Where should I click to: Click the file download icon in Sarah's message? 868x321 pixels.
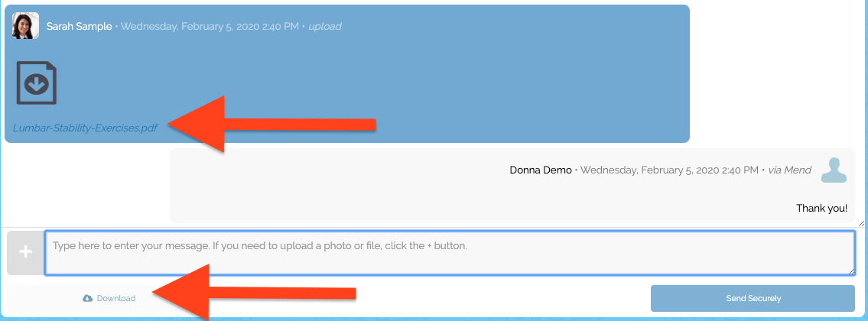coord(37,83)
